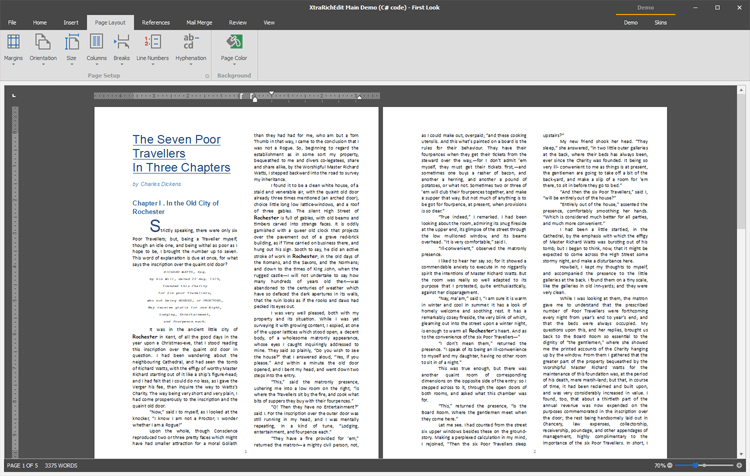Click the large drop-cap letter S
This screenshot has width=750, height=476.
tap(154, 225)
